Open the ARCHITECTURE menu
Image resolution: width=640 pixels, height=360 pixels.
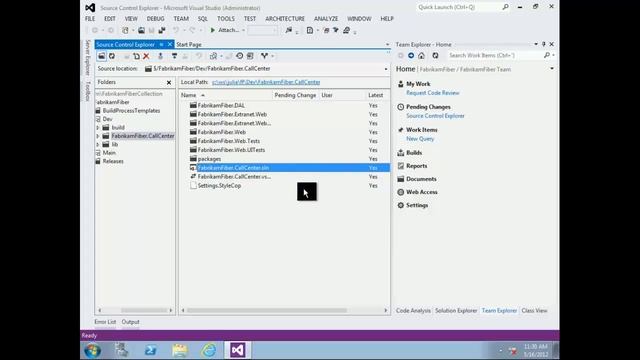285,19
